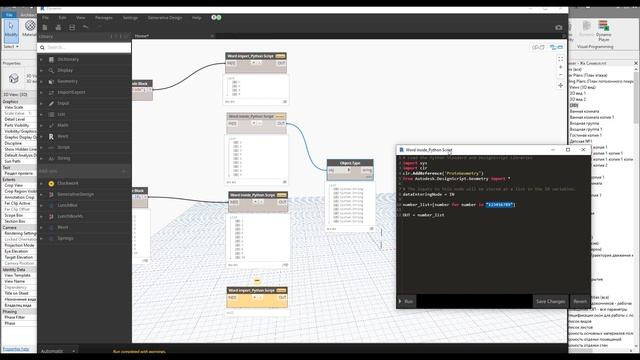Image resolution: width=640 pixels, height=360 pixels.
Task: Click the 3D view cube icon in Properties
Action: pos(14,78)
